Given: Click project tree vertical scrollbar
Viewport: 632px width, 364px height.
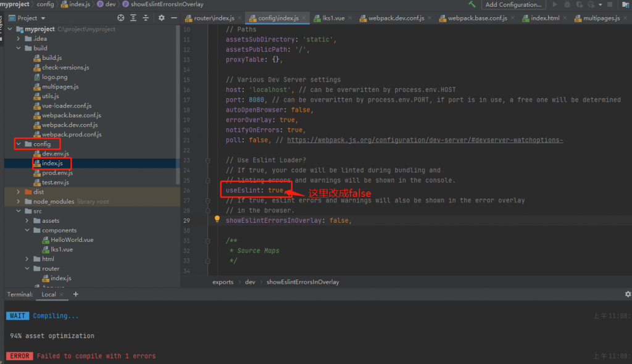Looking at the screenshot, I should coord(178,105).
